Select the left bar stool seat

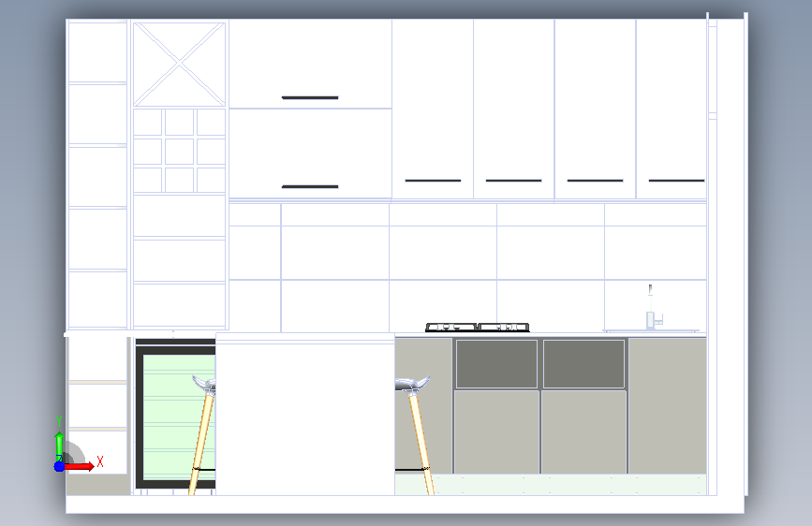tap(204, 385)
